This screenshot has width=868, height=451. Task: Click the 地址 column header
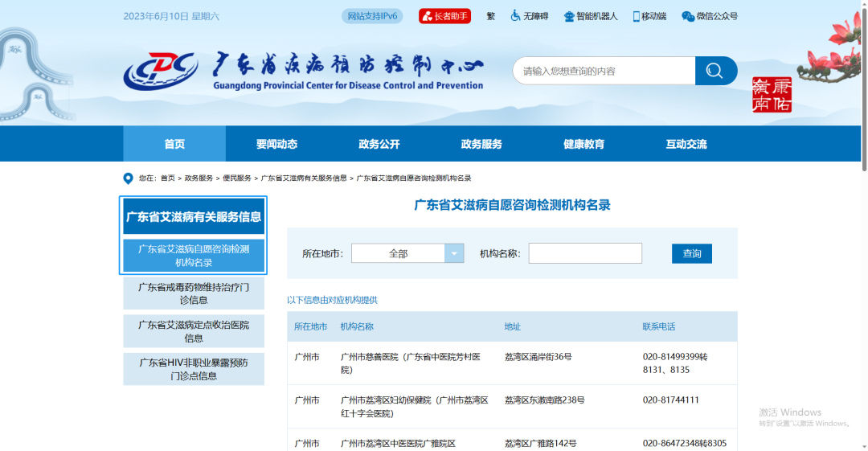[x=513, y=327]
